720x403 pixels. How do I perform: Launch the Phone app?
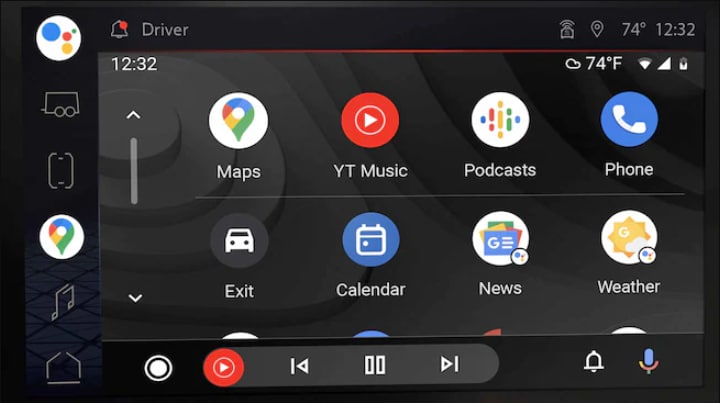pyautogui.click(x=629, y=119)
